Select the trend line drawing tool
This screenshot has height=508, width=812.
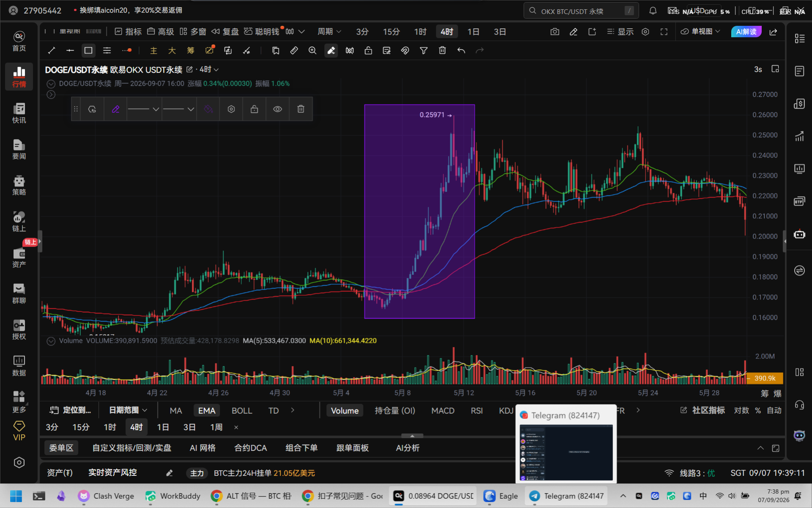click(x=52, y=50)
